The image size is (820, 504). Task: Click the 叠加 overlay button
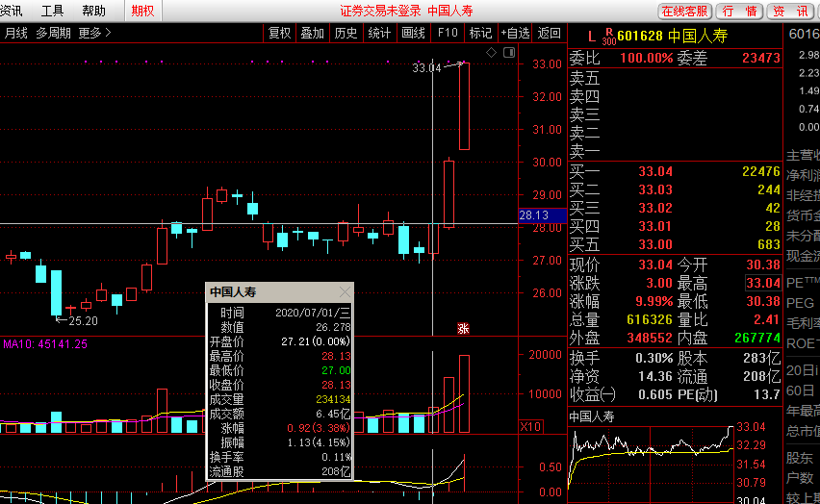(312, 33)
